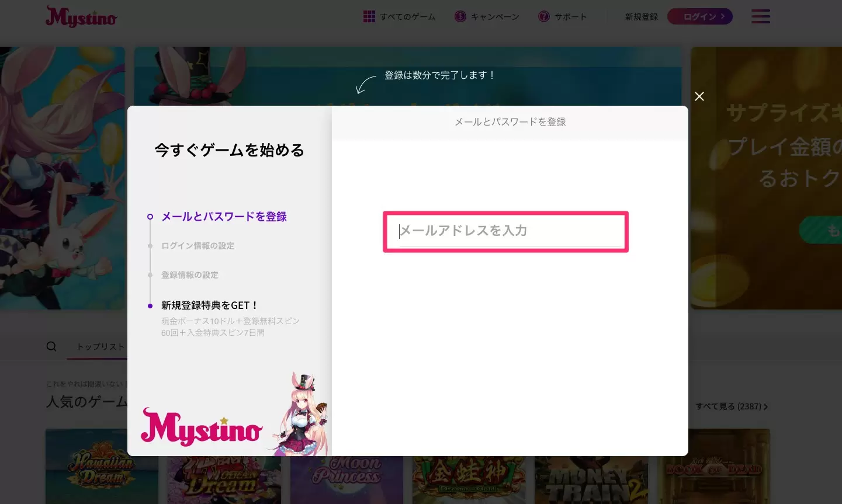Click the 新規登録 link in the header
This screenshot has width=842, height=504.
click(x=641, y=17)
